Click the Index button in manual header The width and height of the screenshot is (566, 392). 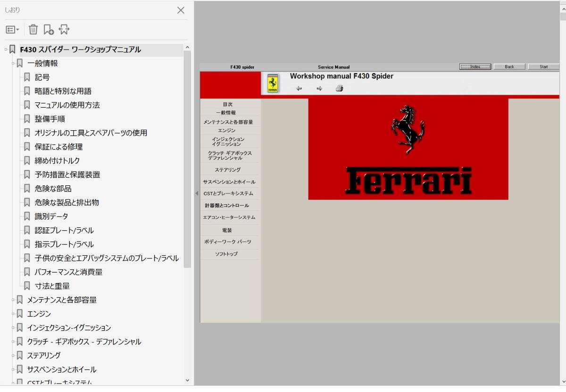[475, 67]
